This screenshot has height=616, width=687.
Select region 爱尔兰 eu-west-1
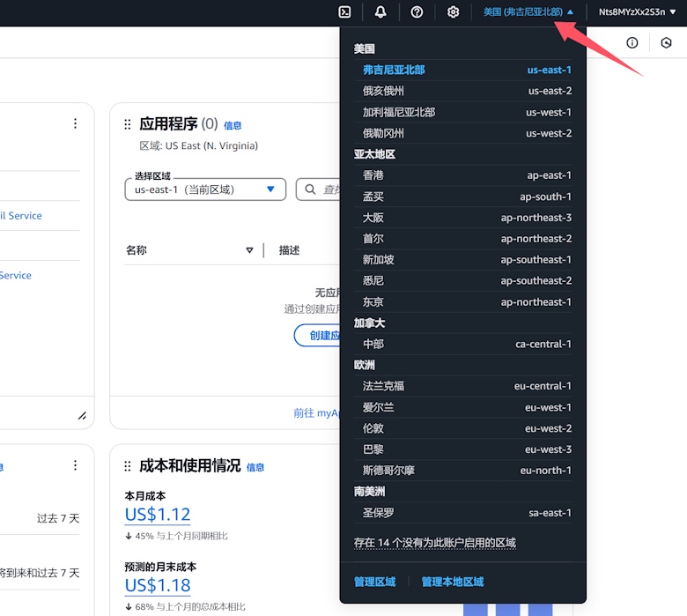462,407
